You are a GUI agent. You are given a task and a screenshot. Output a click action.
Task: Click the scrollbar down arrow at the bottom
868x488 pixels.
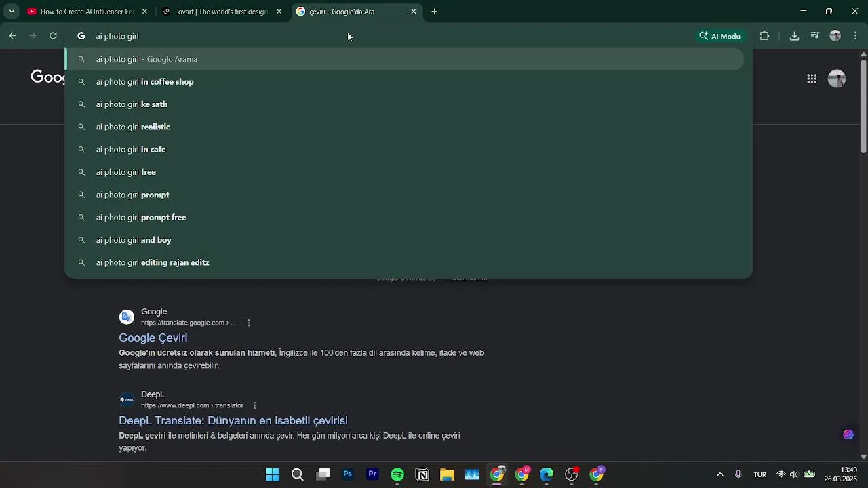863,457
